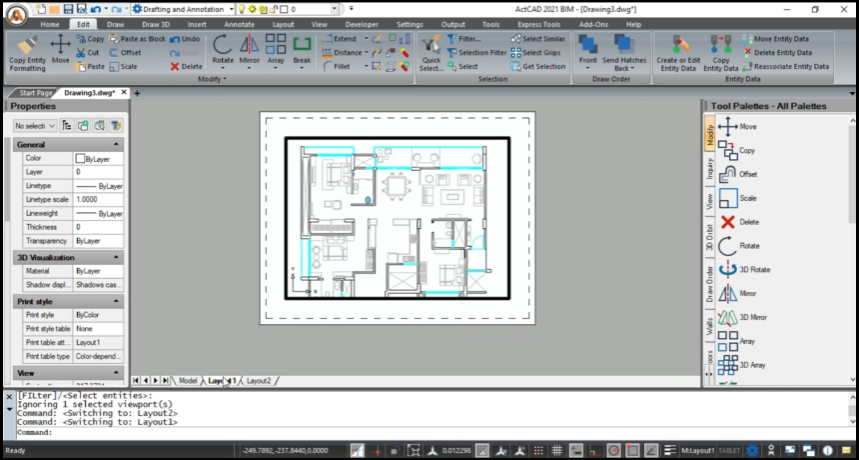The image size is (859, 460).
Task: Select the Mirror tool in the ribbon
Action: [249, 48]
